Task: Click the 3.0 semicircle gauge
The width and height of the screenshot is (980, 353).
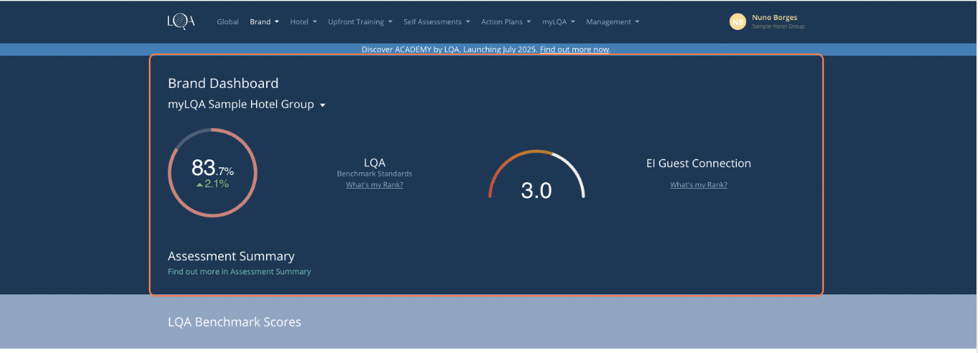Action: 536,179
